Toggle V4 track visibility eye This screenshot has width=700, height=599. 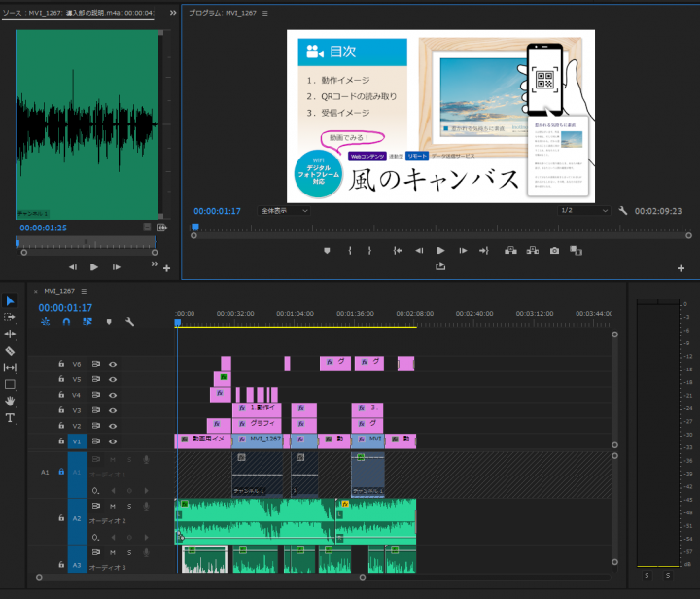coord(113,395)
